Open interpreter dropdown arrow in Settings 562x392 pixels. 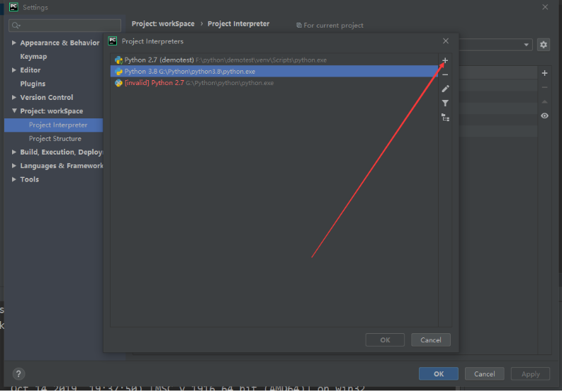coord(526,45)
